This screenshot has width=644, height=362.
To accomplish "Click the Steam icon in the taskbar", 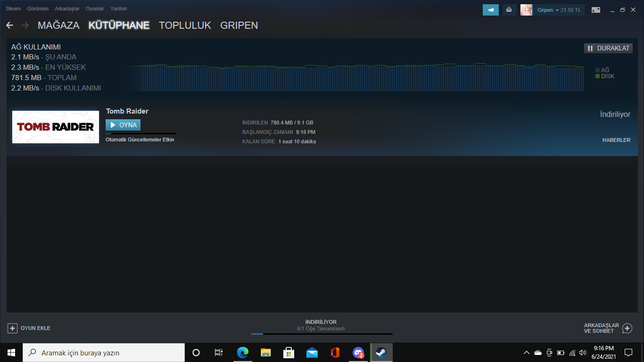I will click(x=381, y=353).
